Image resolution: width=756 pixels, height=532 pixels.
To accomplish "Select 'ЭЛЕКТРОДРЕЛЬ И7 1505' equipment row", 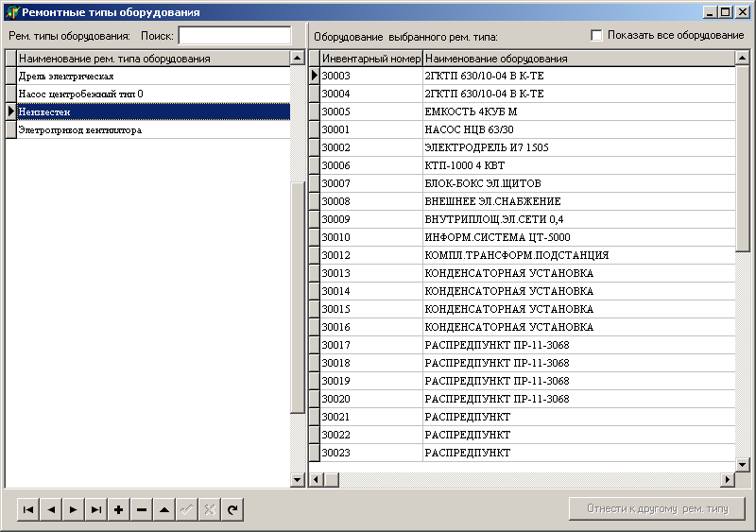I will pyautogui.click(x=527, y=147).
